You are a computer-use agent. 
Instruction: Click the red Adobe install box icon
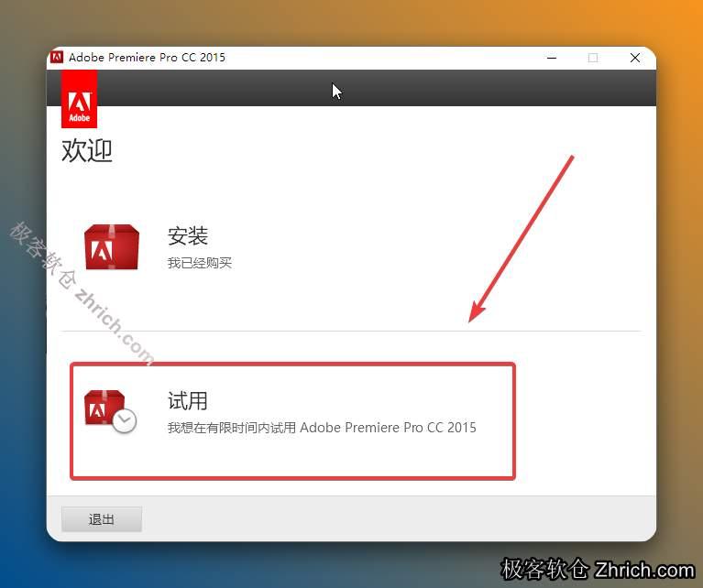point(112,247)
